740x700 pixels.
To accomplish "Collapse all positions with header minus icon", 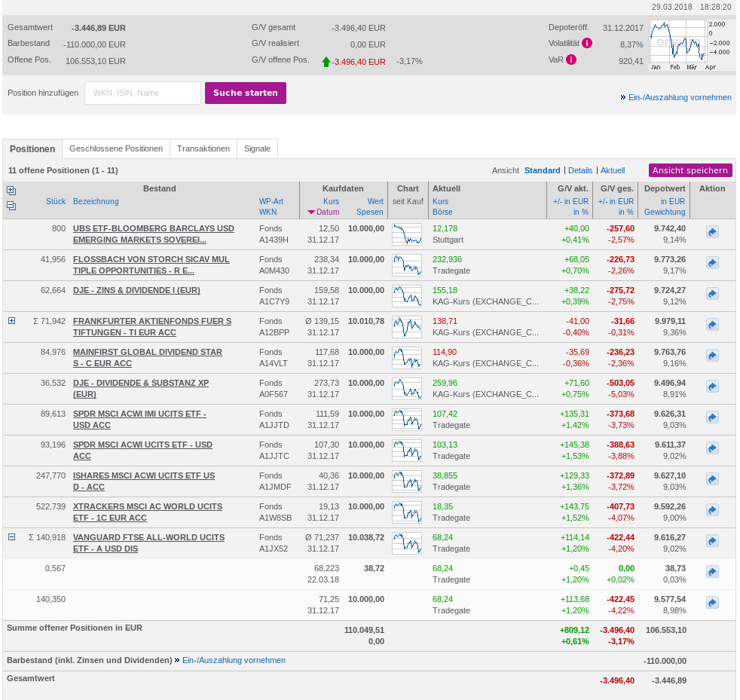I will pyautogui.click(x=11, y=206).
